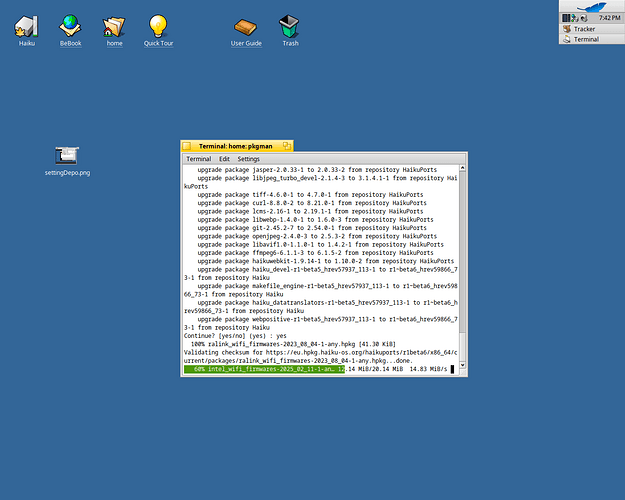Open the User Guide book icon

[x=246, y=27]
